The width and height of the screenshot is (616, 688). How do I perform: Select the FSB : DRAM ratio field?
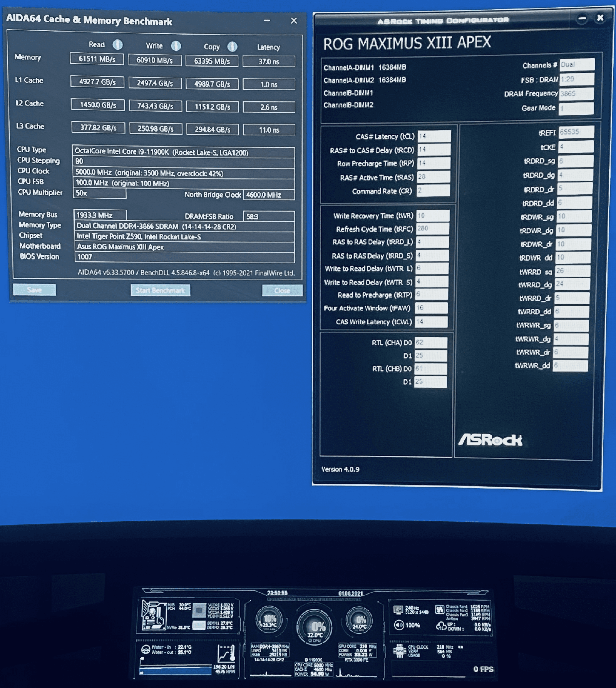(577, 79)
